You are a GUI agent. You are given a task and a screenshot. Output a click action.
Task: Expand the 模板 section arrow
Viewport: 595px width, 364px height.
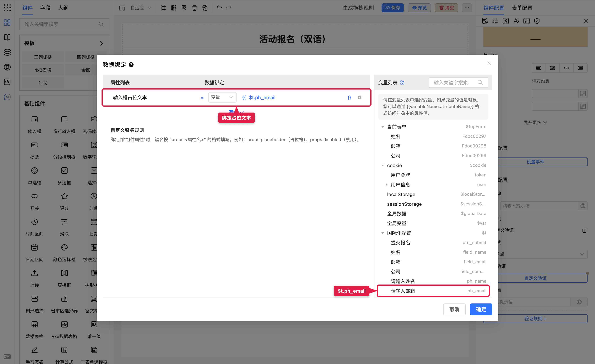click(101, 43)
